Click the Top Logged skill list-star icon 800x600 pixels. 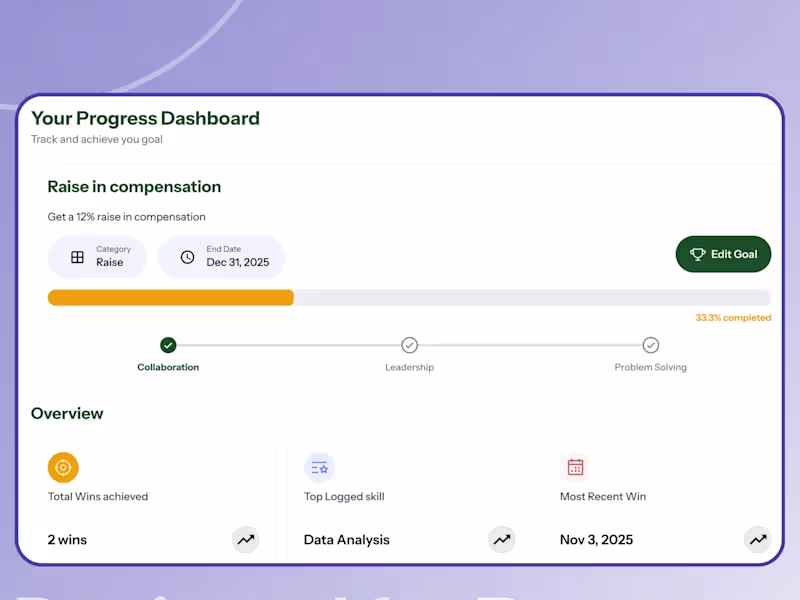(x=319, y=467)
